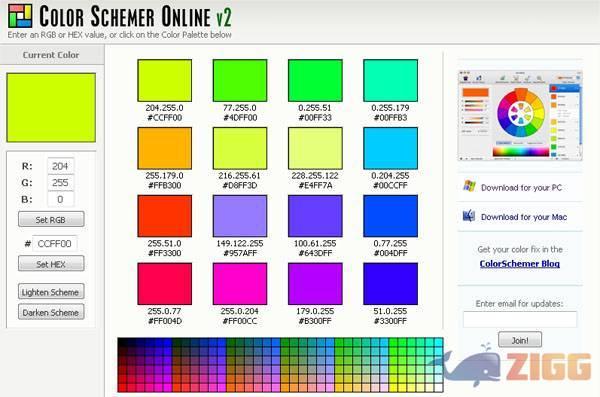
Task: Click the hex code input field
Action: tap(55, 243)
